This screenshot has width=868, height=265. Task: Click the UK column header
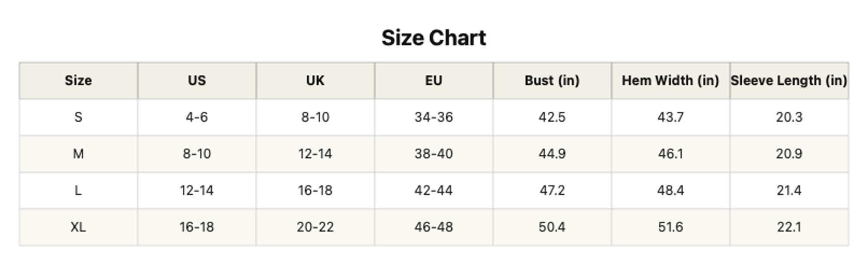tap(315, 80)
